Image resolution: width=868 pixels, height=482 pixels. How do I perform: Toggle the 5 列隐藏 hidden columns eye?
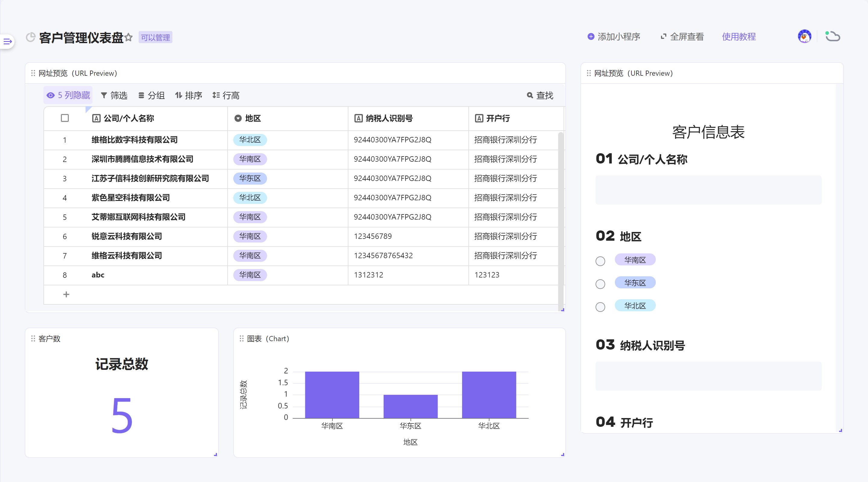tap(51, 95)
